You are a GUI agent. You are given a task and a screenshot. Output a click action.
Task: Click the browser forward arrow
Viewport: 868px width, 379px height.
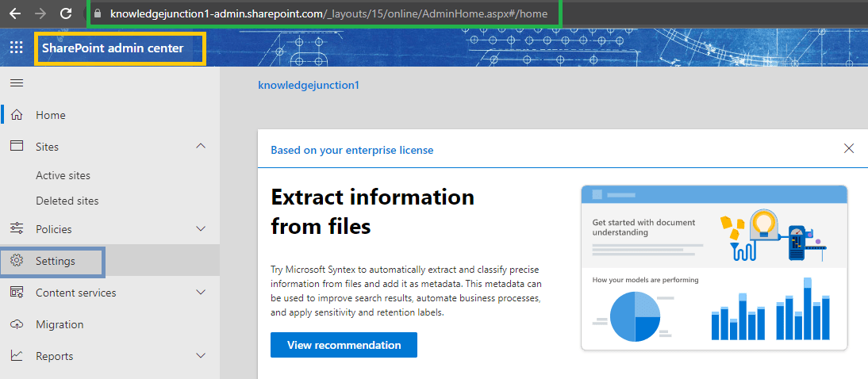click(x=40, y=13)
